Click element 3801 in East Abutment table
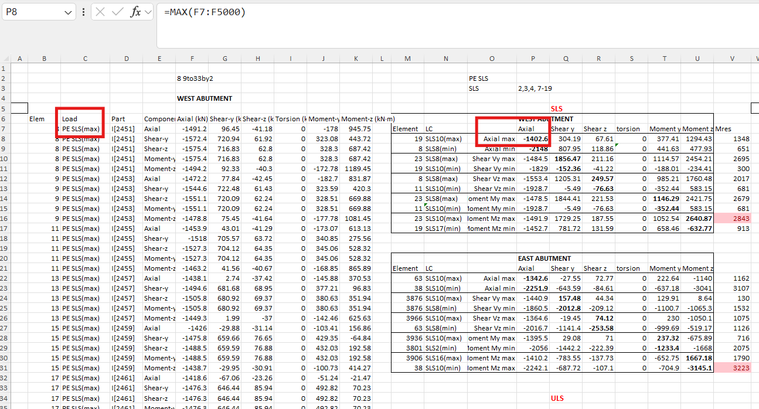Viewport: 759px width, 409px height. click(x=414, y=348)
